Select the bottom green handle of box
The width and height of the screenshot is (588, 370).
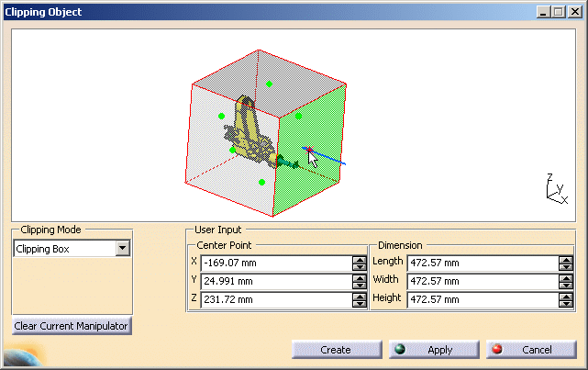(262, 182)
